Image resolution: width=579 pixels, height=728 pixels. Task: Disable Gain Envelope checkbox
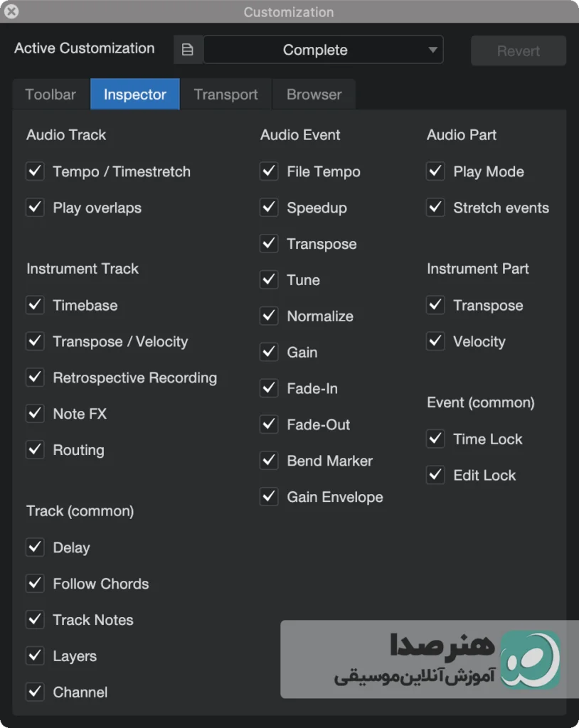click(x=269, y=497)
